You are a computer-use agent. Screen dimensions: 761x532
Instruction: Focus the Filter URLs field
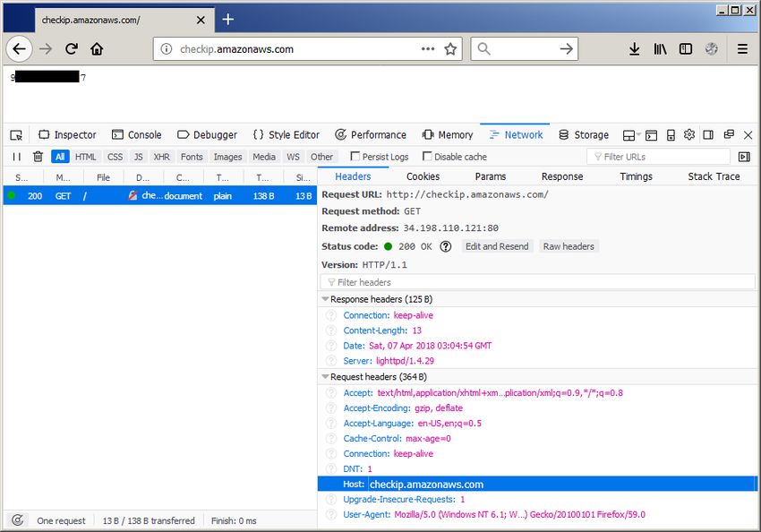tap(658, 157)
